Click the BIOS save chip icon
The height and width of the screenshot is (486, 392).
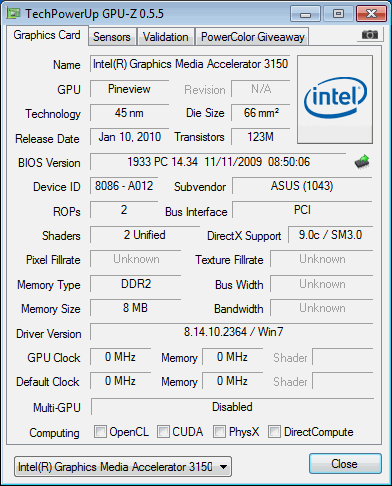(x=362, y=162)
